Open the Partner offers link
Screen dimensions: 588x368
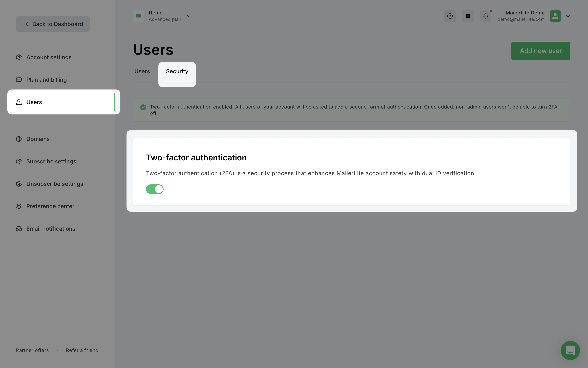pyautogui.click(x=32, y=350)
